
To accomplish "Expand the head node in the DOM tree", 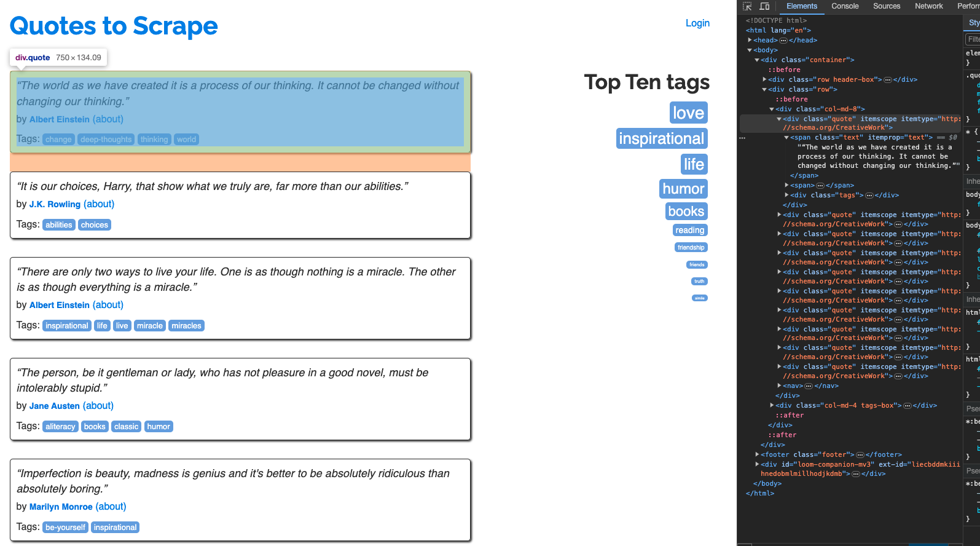I will 750,40.
